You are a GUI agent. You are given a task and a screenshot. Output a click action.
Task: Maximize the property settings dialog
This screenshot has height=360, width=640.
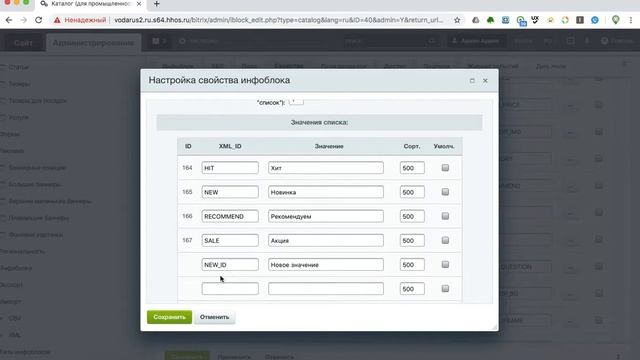coord(472,81)
